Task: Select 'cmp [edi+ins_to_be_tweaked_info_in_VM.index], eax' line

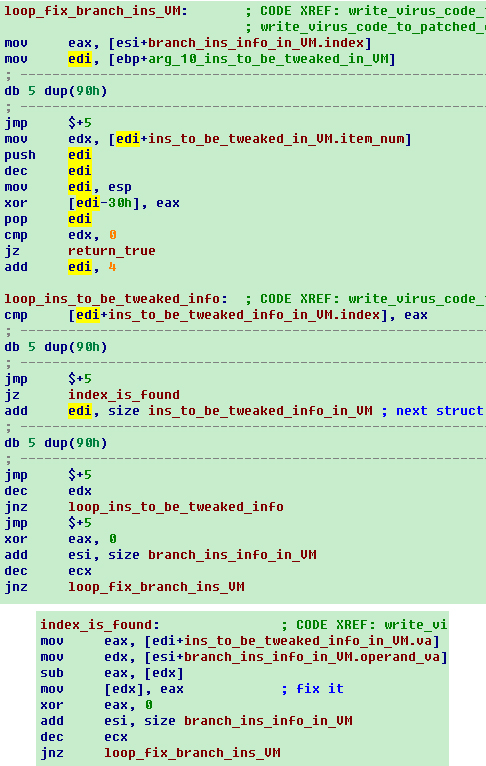Action: 216,315
